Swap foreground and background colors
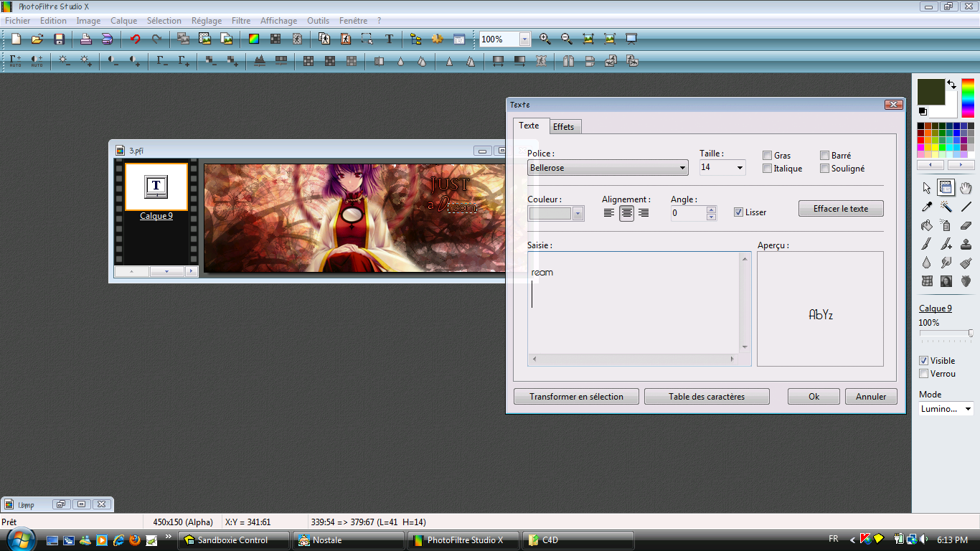This screenshot has height=551, width=980. tap(951, 85)
